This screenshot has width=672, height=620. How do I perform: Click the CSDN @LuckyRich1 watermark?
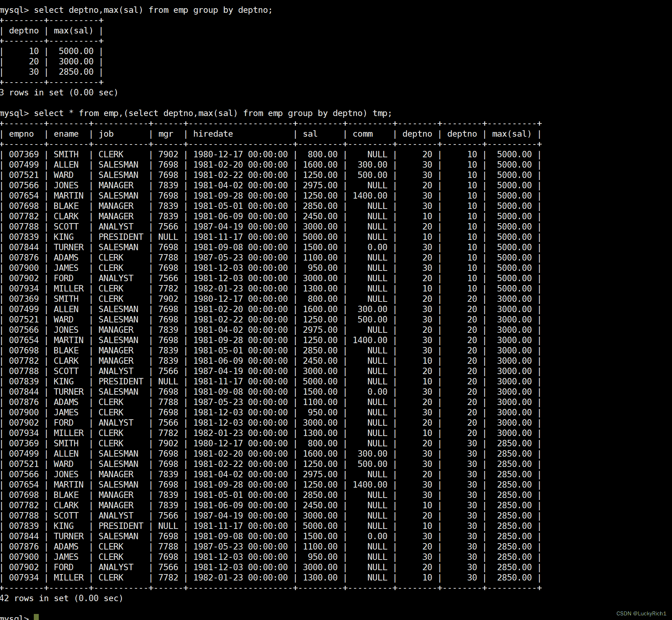coord(641,614)
